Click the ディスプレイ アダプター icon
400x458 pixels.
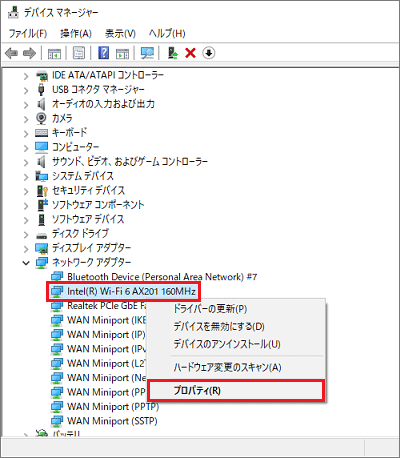[41, 248]
